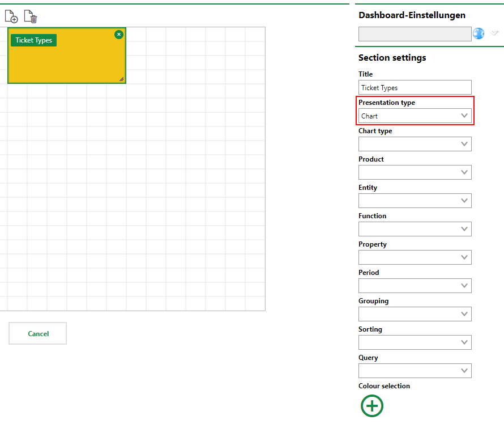Expand chevron next to globe icon
The width and height of the screenshot is (504, 424).
coord(494,33)
